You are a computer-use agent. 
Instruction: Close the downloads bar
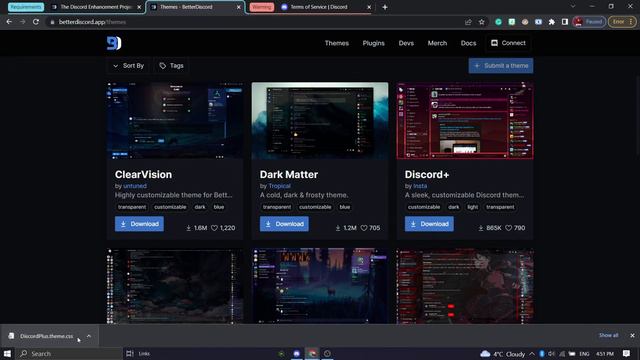click(632, 336)
